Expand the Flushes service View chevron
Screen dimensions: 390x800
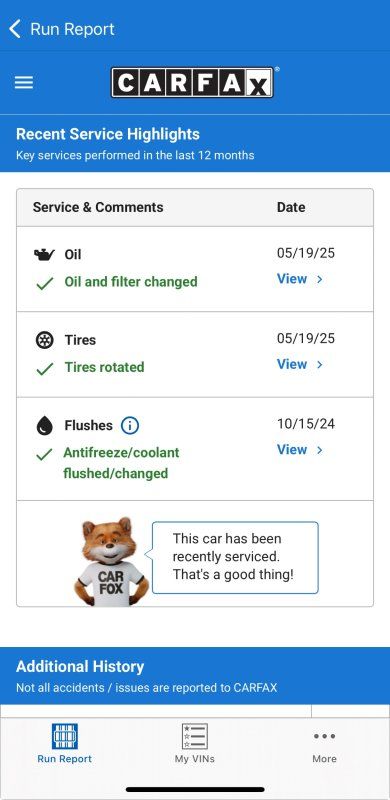point(320,449)
